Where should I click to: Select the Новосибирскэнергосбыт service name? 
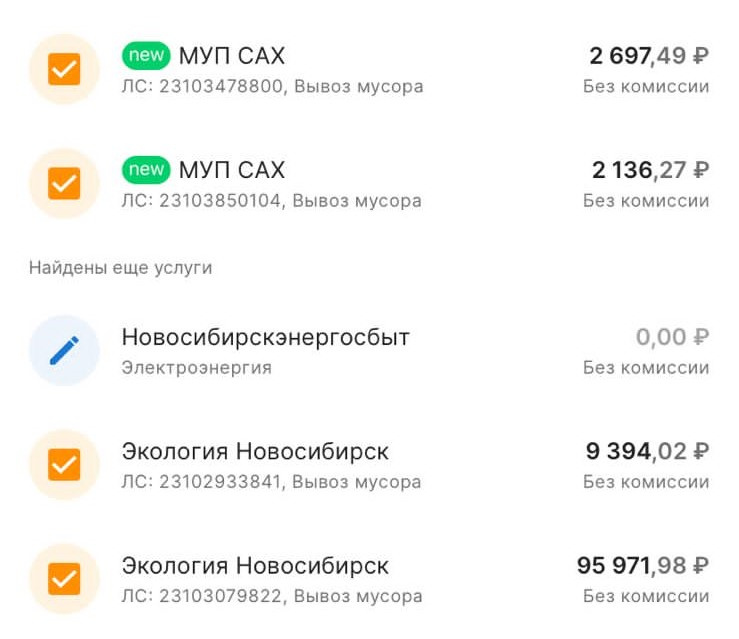(265, 337)
